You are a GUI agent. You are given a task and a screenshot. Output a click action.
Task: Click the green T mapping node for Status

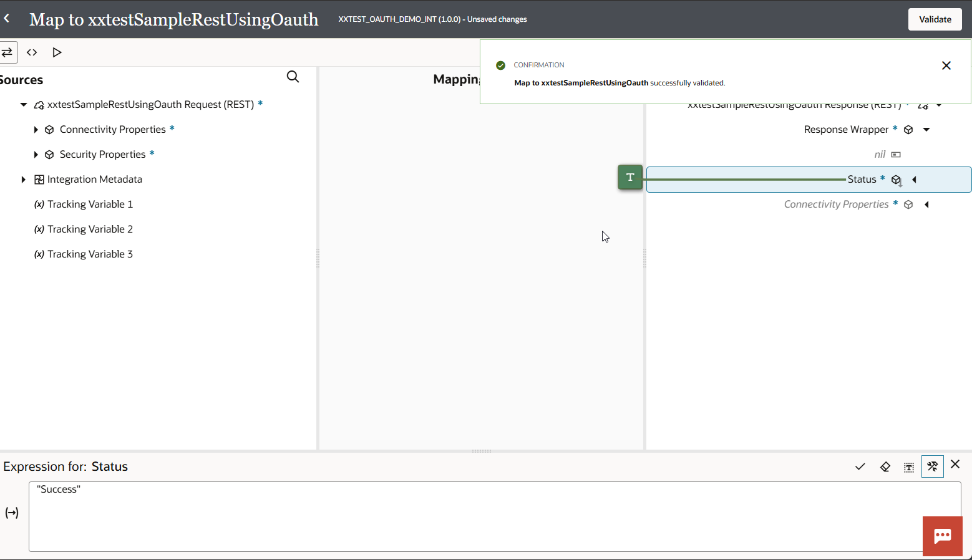[x=630, y=177]
